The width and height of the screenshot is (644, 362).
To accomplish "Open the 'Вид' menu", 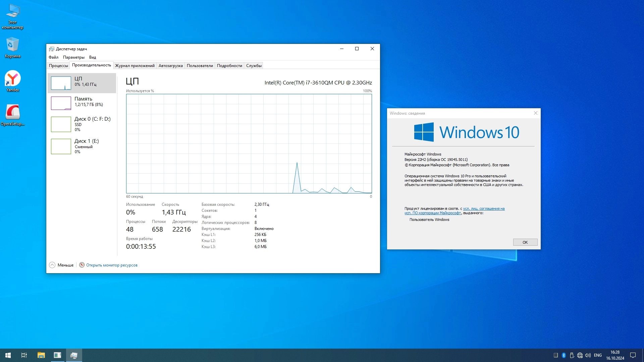I will pos(93,57).
